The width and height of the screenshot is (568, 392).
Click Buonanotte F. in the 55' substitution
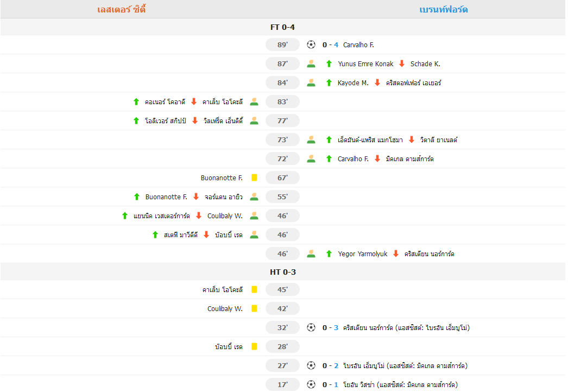point(166,197)
